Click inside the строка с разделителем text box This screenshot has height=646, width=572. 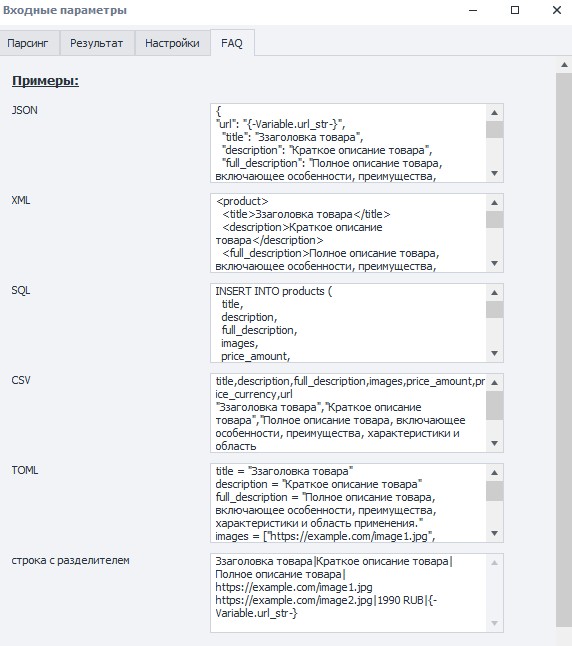[x=348, y=593]
